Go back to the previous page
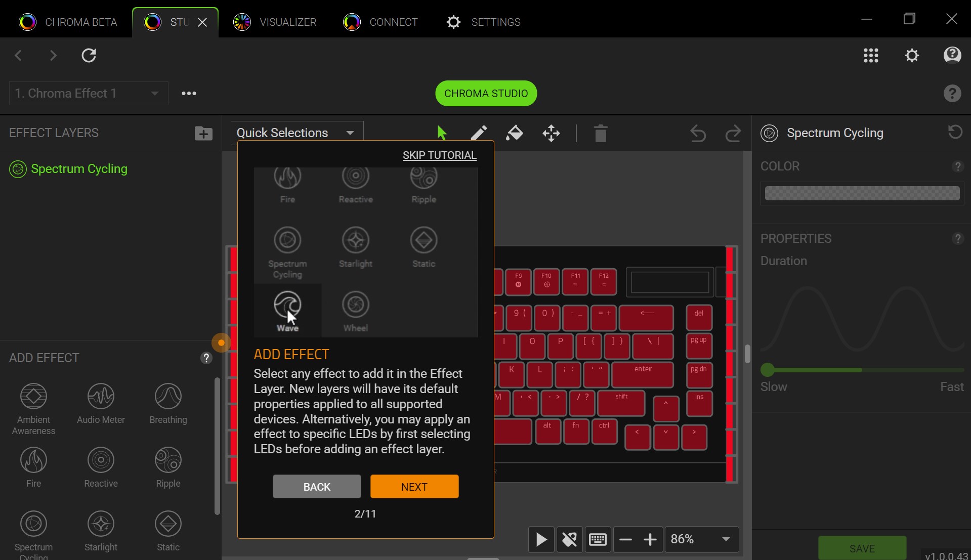 [x=18, y=55]
